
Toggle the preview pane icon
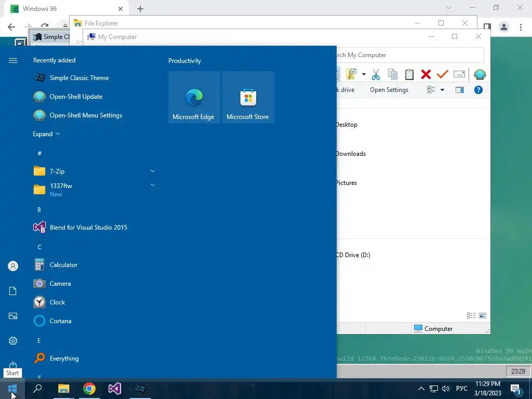click(x=460, y=90)
